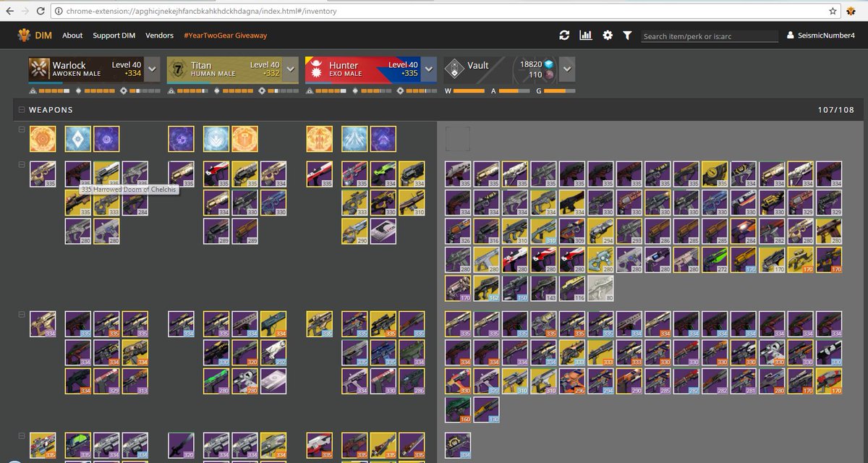Image resolution: width=868 pixels, height=463 pixels.
Task: Click the Titan Human Male character card
Action: click(x=225, y=70)
